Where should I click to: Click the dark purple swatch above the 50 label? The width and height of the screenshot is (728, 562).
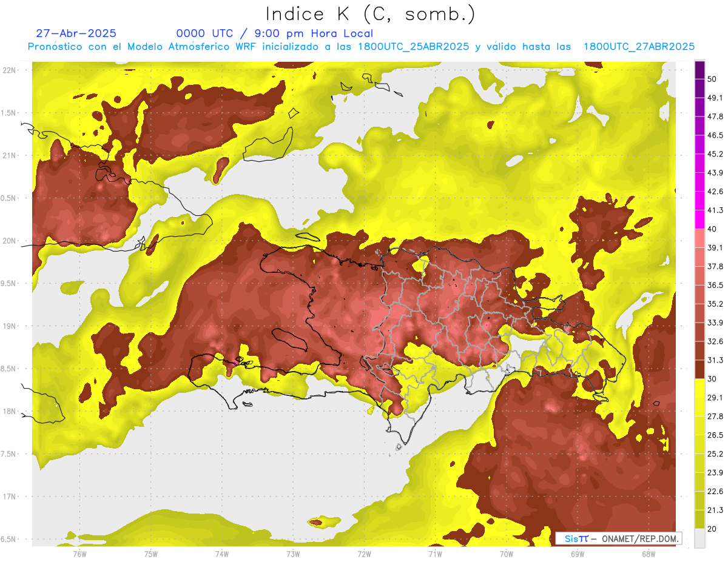[699, 70]
